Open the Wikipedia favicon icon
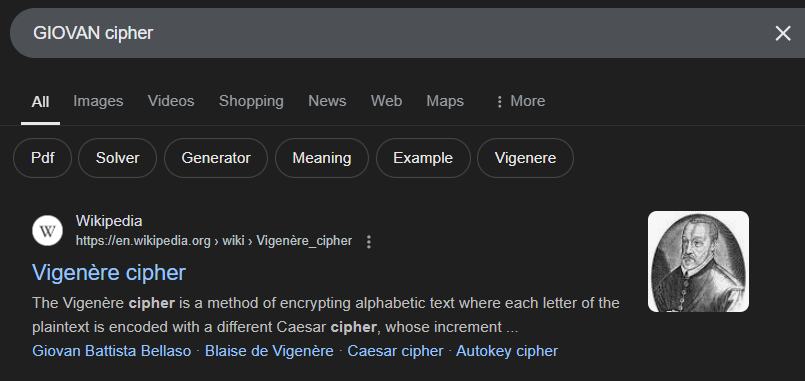Screen dimensions: 805x381 47,231
